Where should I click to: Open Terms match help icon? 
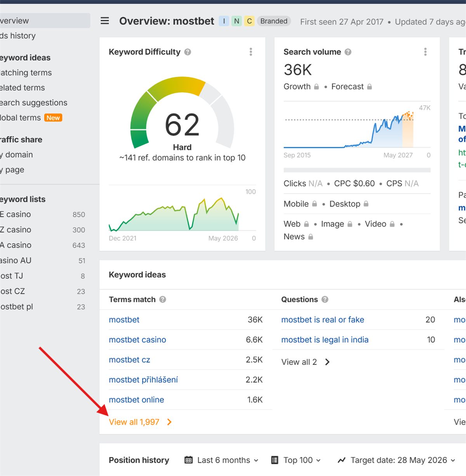pyautogui.click(x=163, y=300)
